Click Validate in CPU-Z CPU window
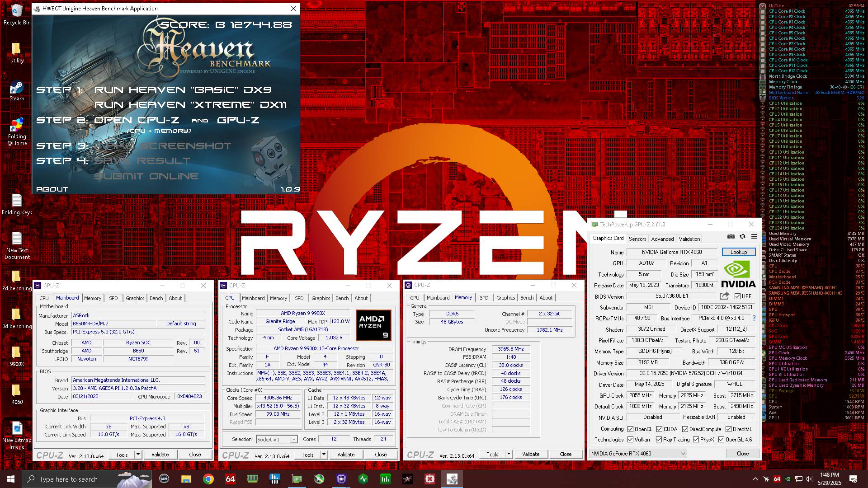 (x=346, y=455)
